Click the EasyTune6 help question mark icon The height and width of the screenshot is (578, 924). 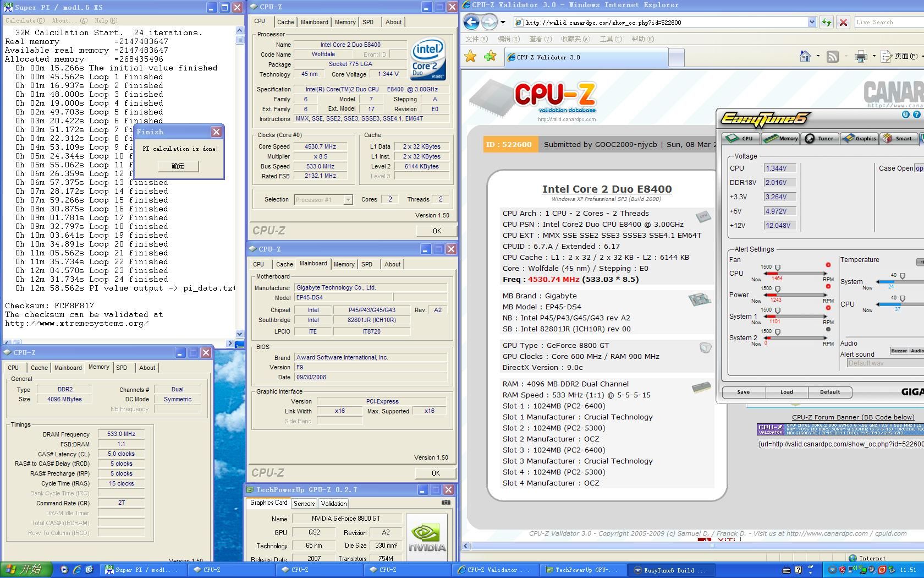pos(916,114)
